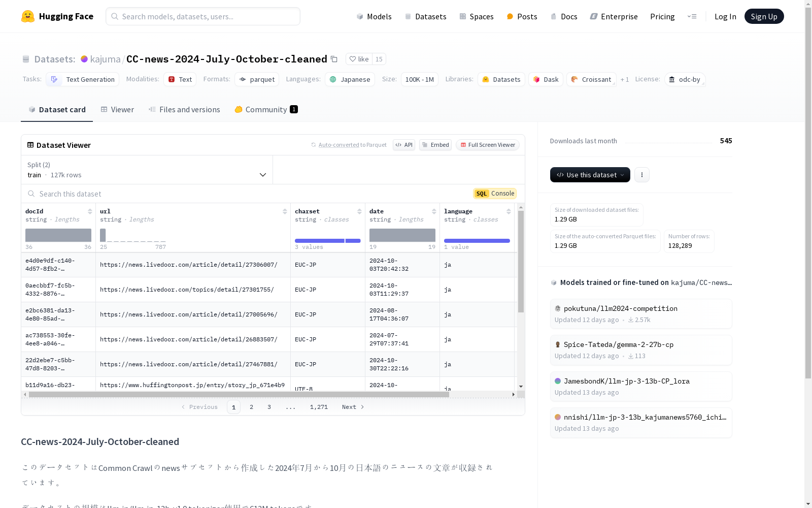Screen dimensions: 812x508
Task: Go to the Pricing page
Action: pos(662,16)
